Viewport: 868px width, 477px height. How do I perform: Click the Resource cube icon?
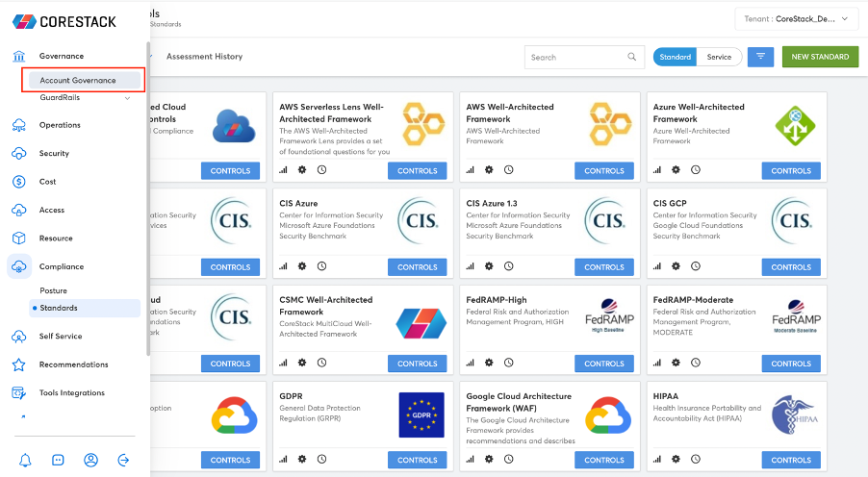tap(19, 238)
